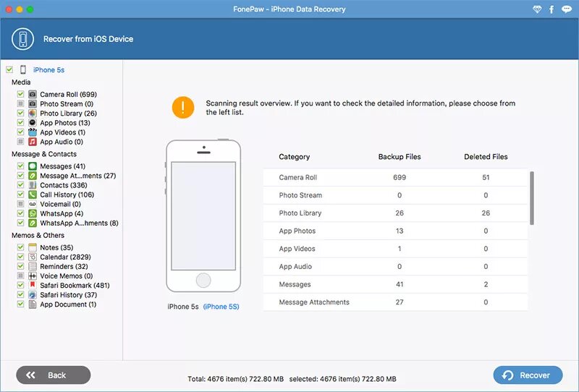Click Camera Roll deleted count 51
This screenshot has height=392, width=579.
pos(486,177)
